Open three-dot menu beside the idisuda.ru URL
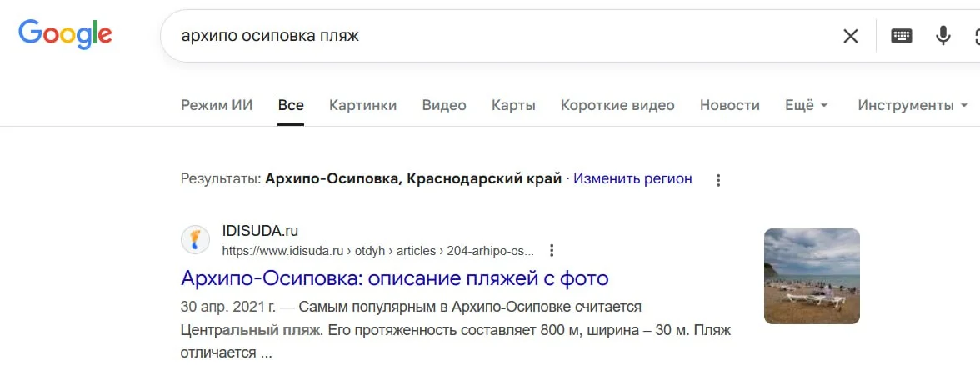 click(552, 251)
